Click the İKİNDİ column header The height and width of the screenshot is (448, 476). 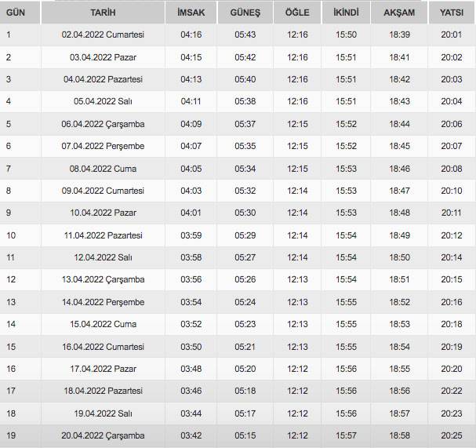point(346,13)
